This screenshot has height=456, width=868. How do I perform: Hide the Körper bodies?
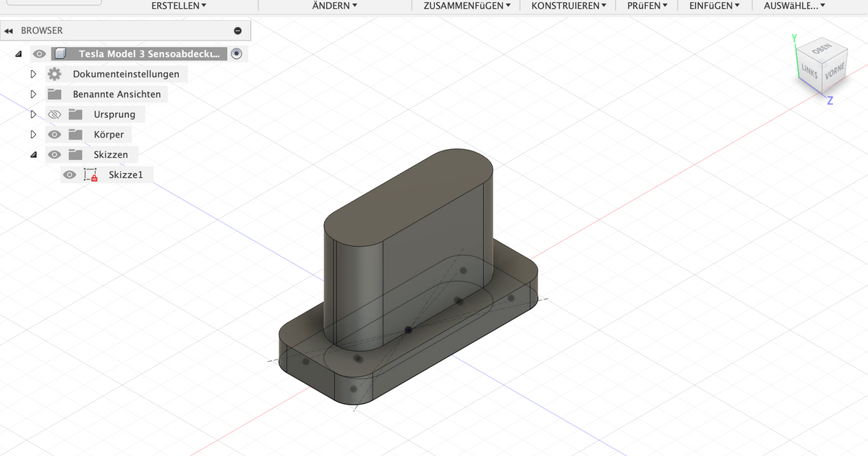[54, 134]
